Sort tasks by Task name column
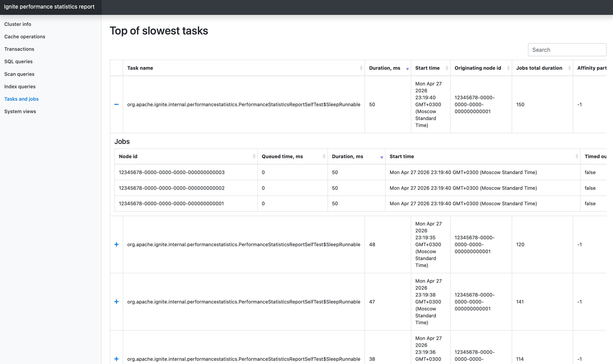Image resolution: width=613 pixels, height=364 pixels. coord(244,68)
